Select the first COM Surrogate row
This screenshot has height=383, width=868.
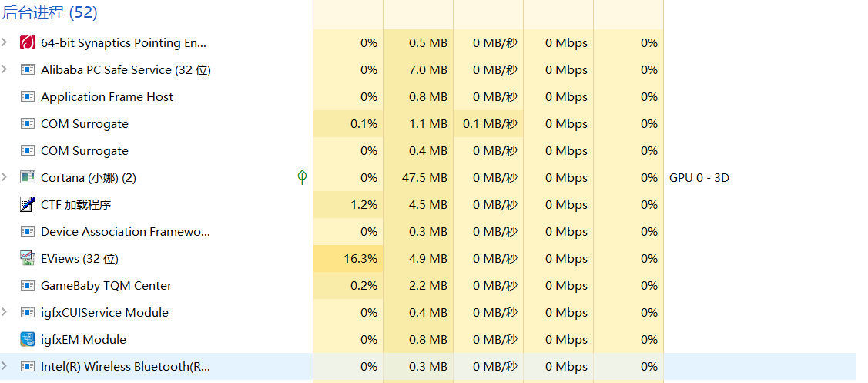point(85,124)
